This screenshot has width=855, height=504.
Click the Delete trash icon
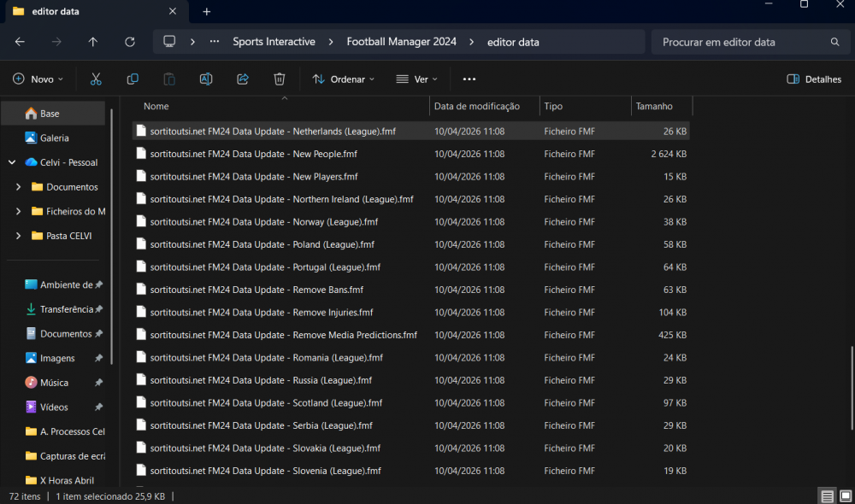click(280, 79)
